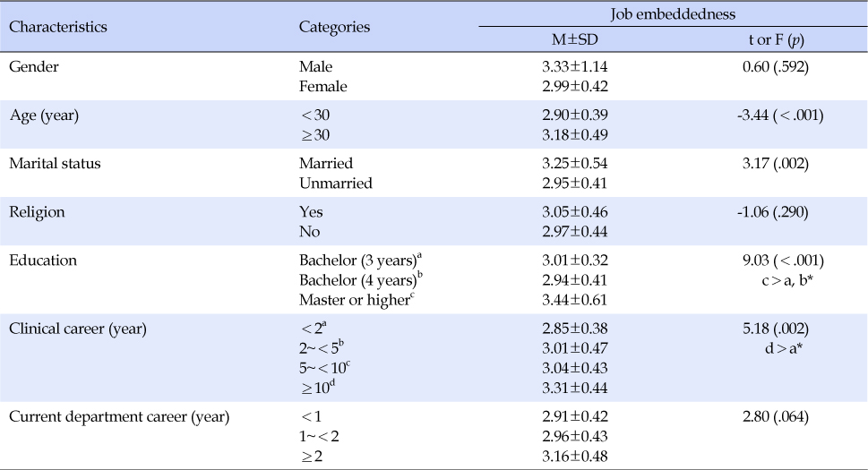The image size is (868, 470).
Task: Select the Unmarried category cell
Action: [336, 183]
